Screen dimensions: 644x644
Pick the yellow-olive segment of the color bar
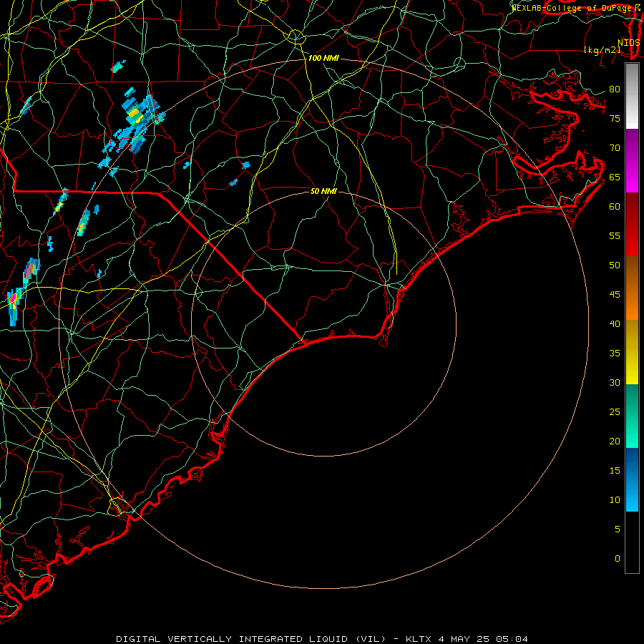tap(632, 352)
